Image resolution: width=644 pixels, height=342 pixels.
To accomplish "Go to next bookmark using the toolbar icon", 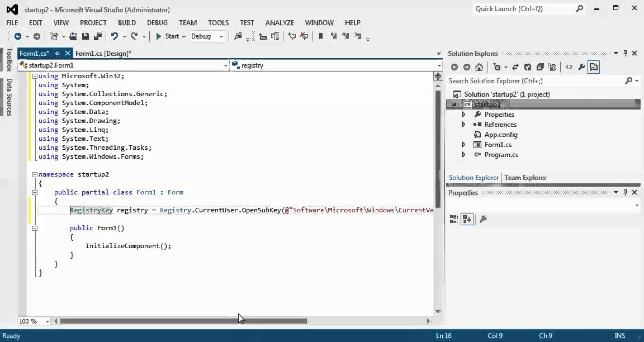I will (x=346, y=36).
